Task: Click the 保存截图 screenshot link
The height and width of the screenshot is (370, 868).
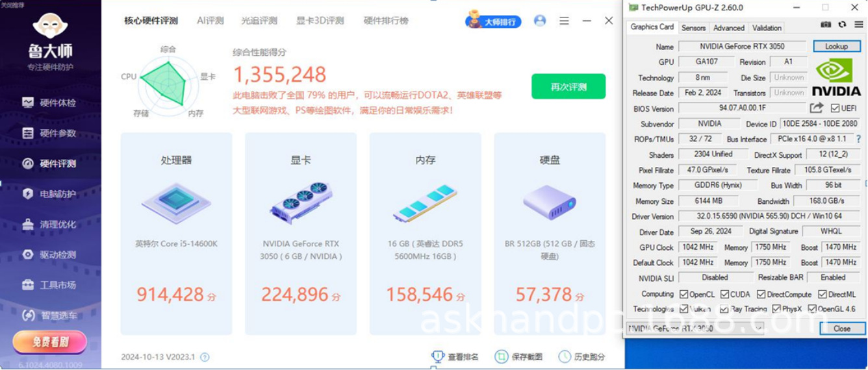Action: click(519, 357)
